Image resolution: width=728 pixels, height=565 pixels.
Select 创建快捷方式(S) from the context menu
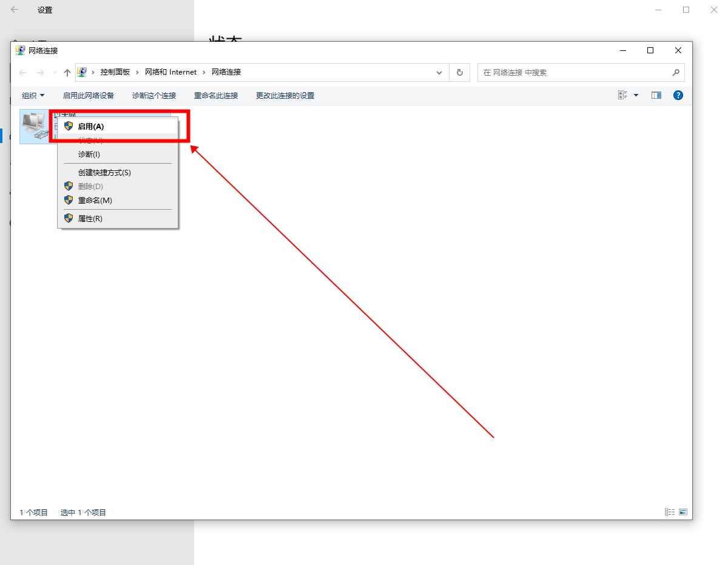104,173
